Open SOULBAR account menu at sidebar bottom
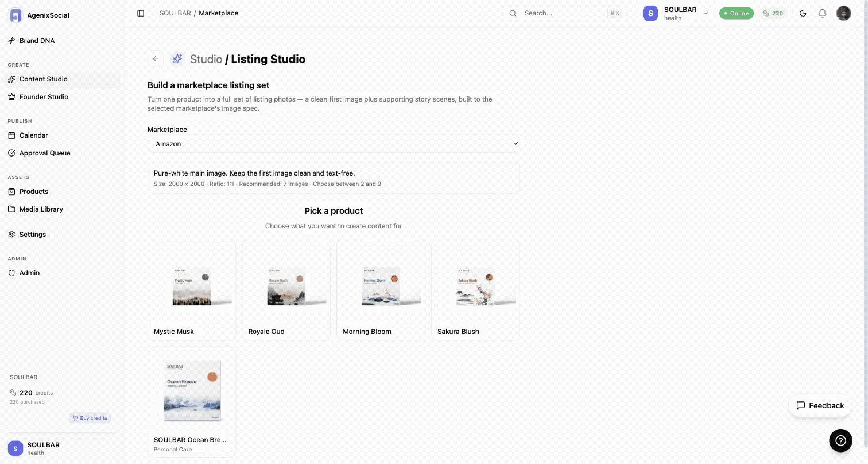This screenshot has height=464, width=868. 62,449
